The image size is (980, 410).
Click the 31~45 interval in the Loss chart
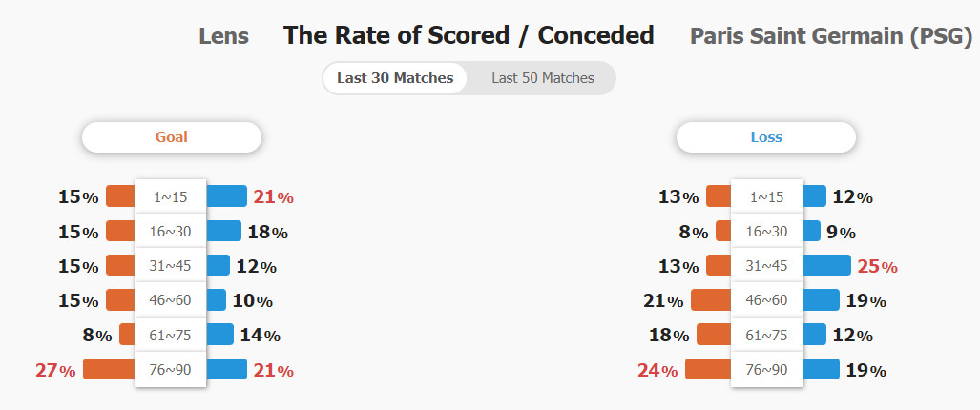(766, 266)
